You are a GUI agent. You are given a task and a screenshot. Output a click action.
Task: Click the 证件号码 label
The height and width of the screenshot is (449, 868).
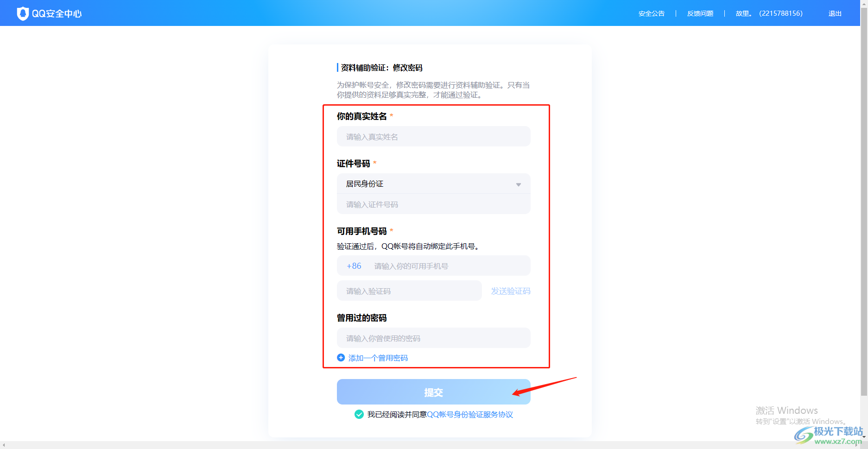pos(353,164)
